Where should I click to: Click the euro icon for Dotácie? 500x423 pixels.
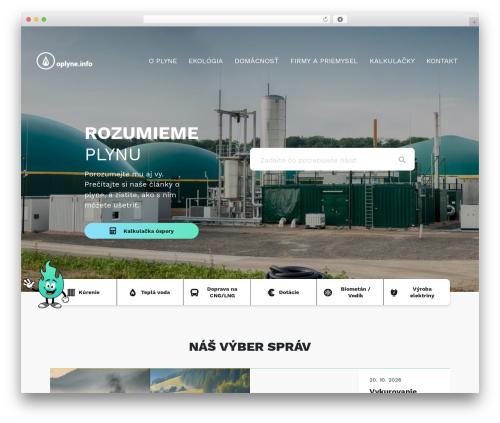point(271,292)
